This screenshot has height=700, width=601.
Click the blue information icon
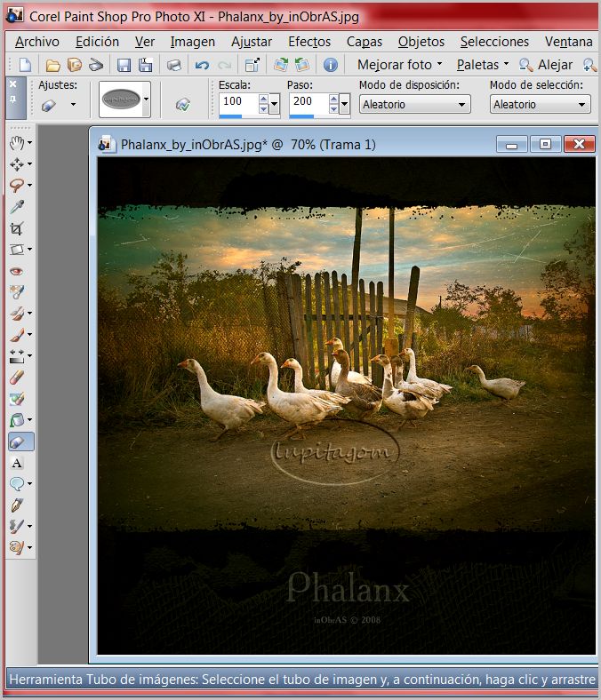pyautogui.click(x=330, y=65)
